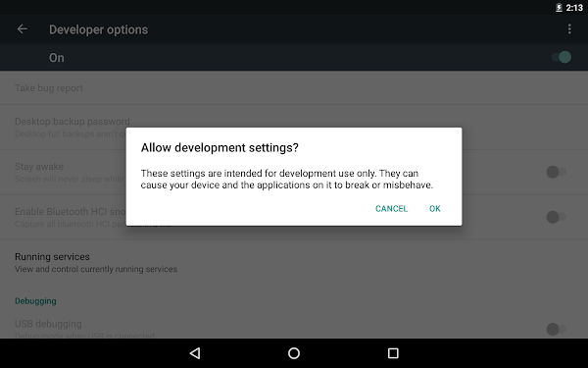
Task: Tap the Android home circle button
Action: pos(294,353)
